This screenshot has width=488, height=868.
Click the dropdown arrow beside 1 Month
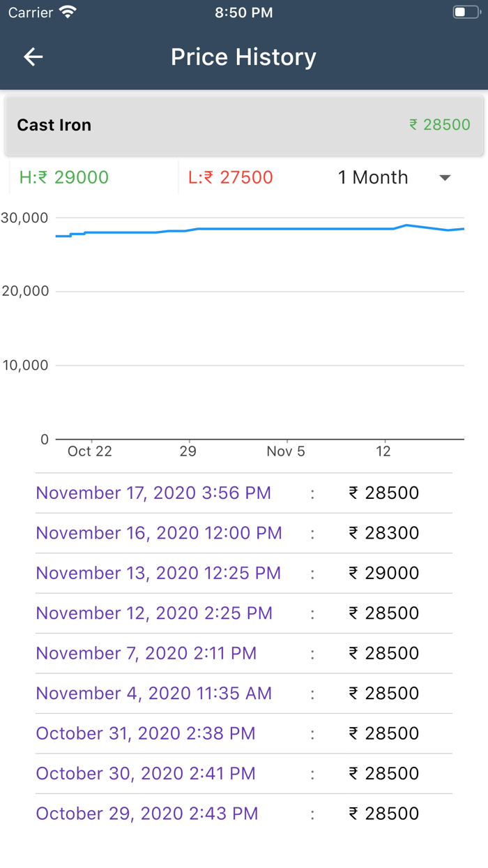(445, 178)
